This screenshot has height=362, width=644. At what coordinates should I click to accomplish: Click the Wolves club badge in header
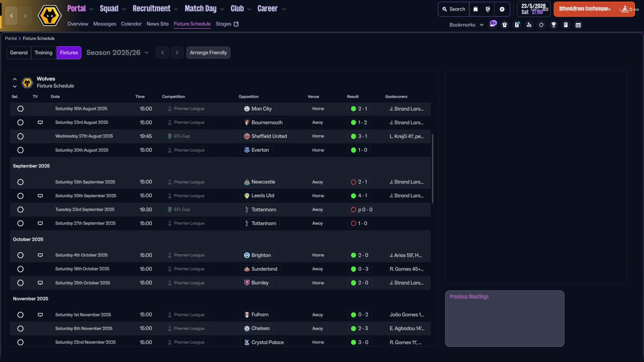coord(49,16)
